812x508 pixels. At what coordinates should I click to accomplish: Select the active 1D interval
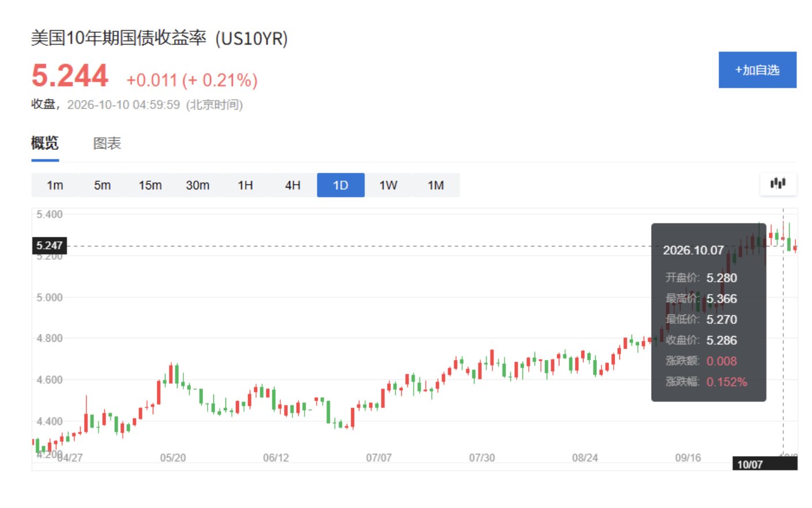[341, 185]
